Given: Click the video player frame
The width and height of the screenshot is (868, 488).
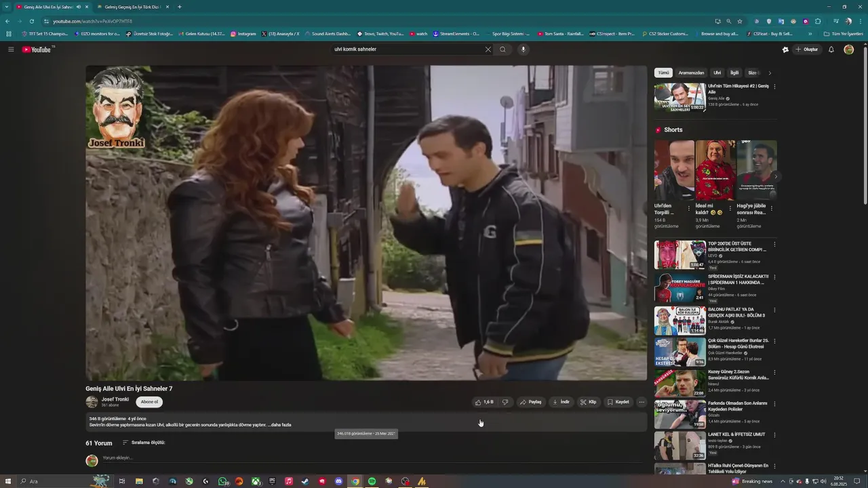Looking at the screenshot, I should coord(366,223).
